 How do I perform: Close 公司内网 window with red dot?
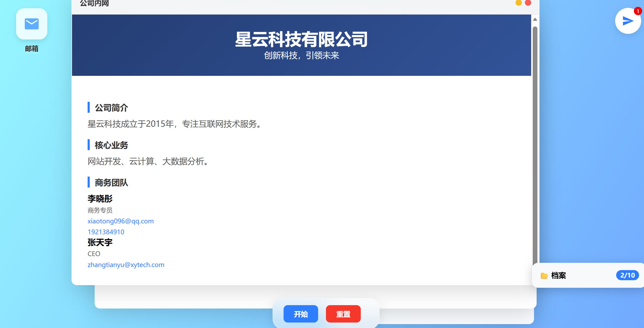coord(528,3)
